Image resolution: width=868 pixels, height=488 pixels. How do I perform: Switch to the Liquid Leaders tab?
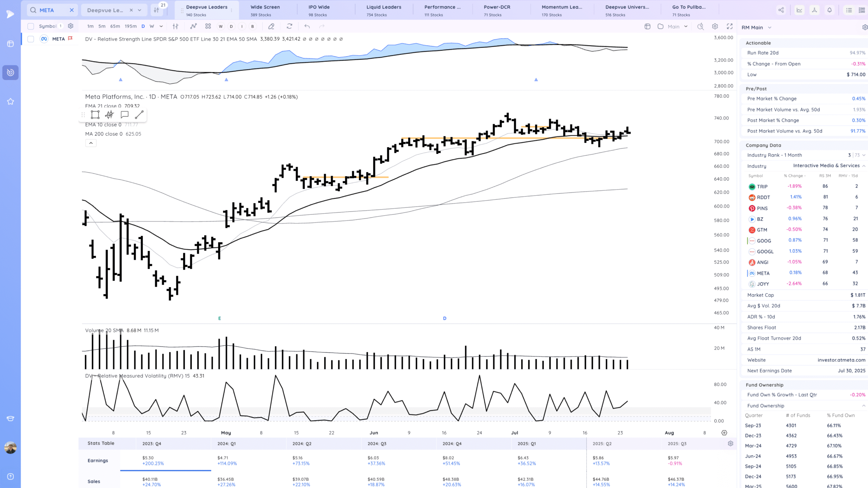coord(383,10)
